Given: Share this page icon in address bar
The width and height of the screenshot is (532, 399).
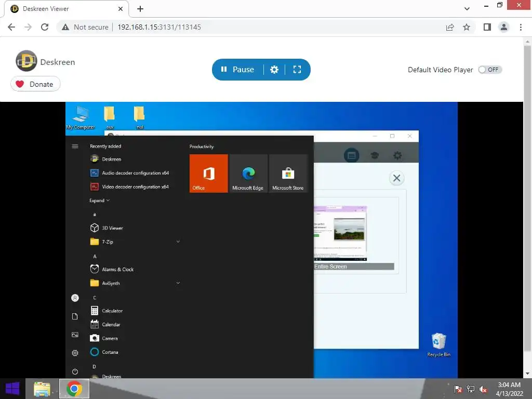Looking at the screenshot, I should [450, 27].
